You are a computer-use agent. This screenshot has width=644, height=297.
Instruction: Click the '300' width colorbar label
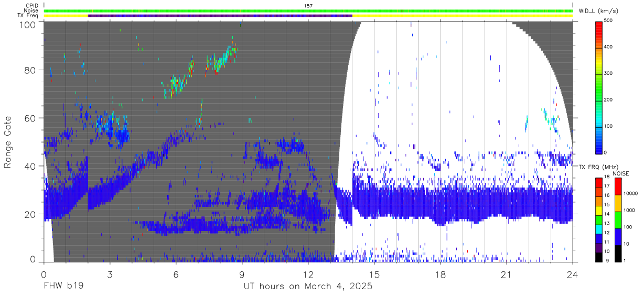[x=608, y=73]
